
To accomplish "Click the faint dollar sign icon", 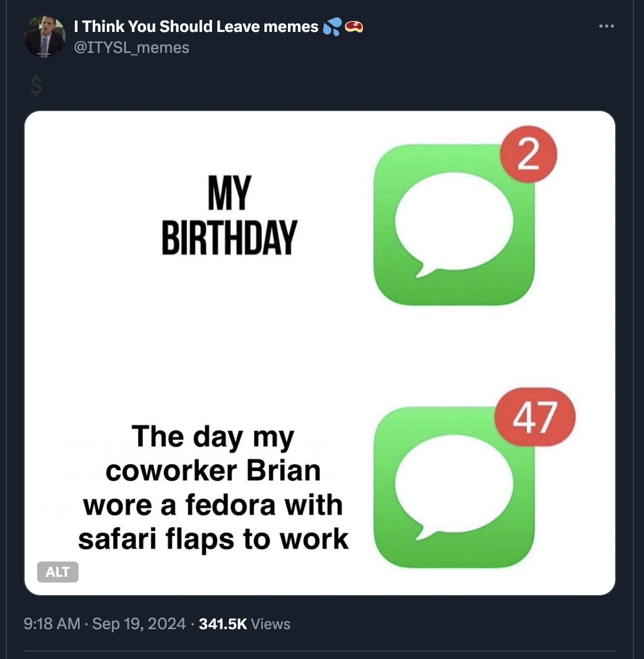I will [36, 85].
